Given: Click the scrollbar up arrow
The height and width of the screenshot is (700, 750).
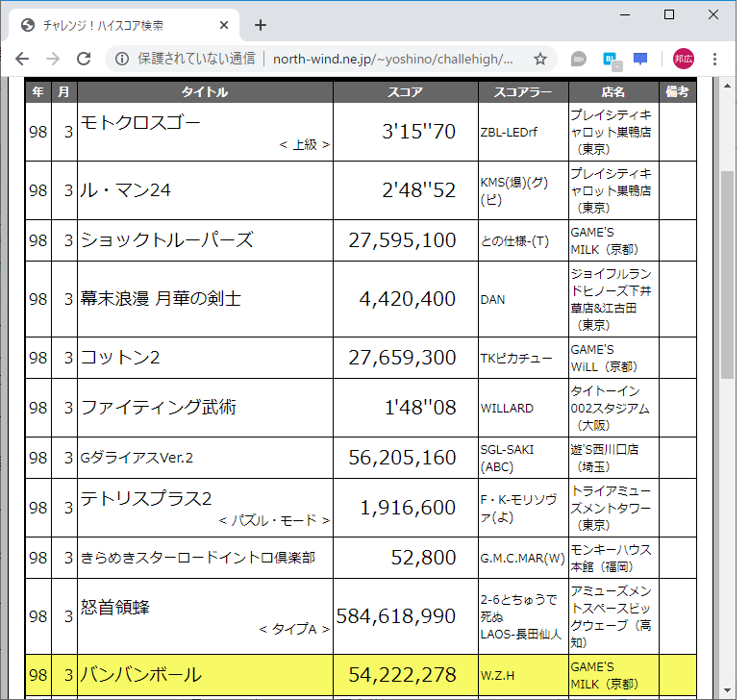Looking at the screenshot, I should click(728, 86).
